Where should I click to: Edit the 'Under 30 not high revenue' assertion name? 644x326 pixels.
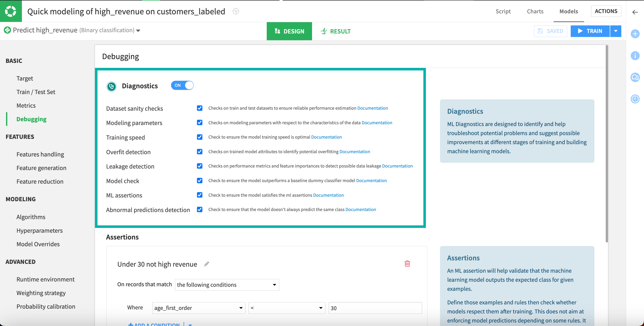click(207, 264)
